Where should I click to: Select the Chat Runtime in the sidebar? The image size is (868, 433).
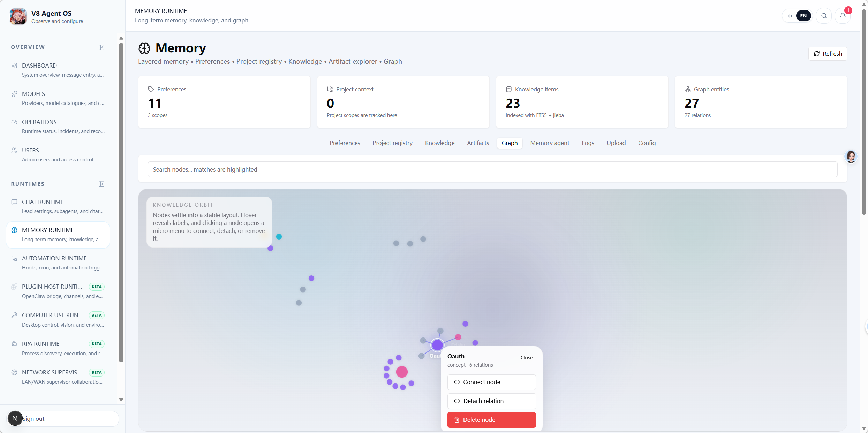[x=42, y=202]
